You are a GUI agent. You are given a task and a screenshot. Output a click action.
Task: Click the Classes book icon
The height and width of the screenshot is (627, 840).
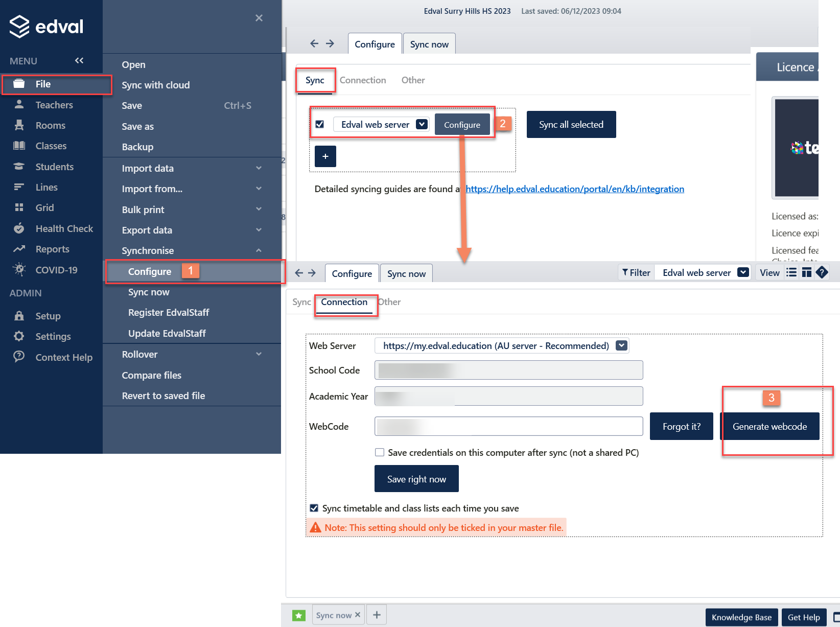[19, 146]
